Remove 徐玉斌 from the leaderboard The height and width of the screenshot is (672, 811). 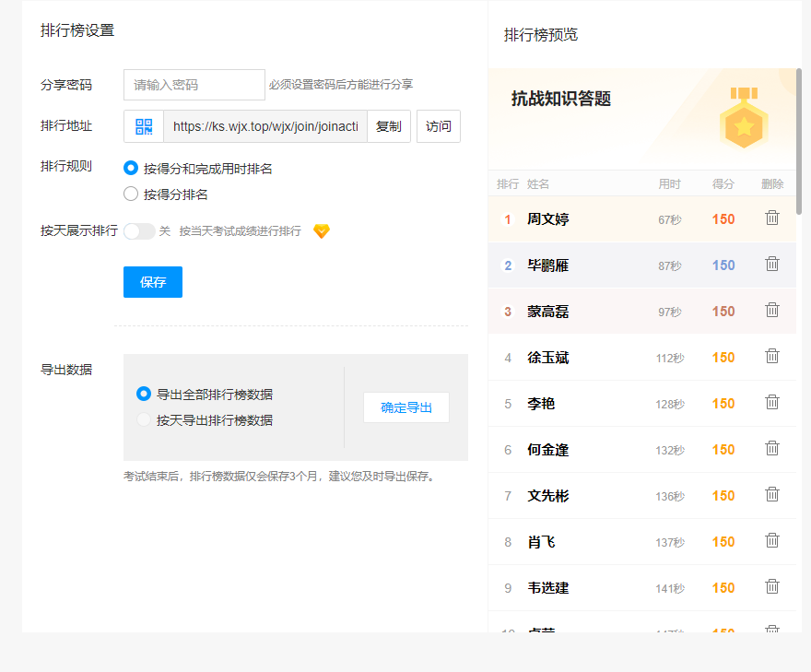tap(772, 357)
